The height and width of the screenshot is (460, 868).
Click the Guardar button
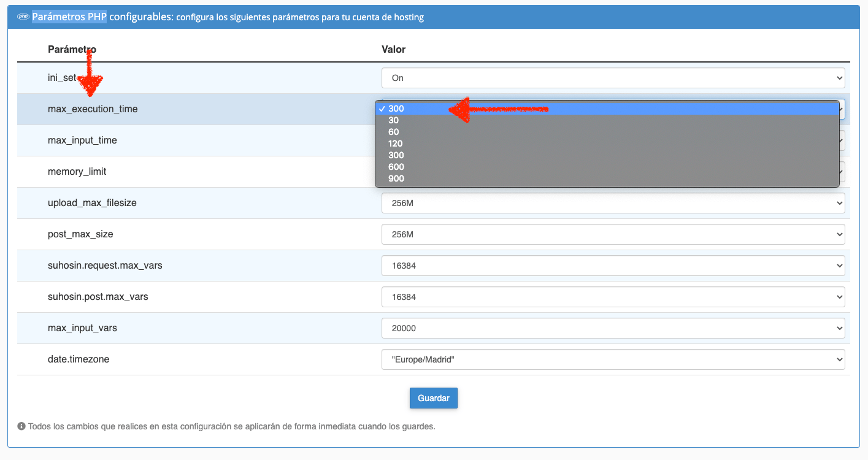[x=434, y=398]
